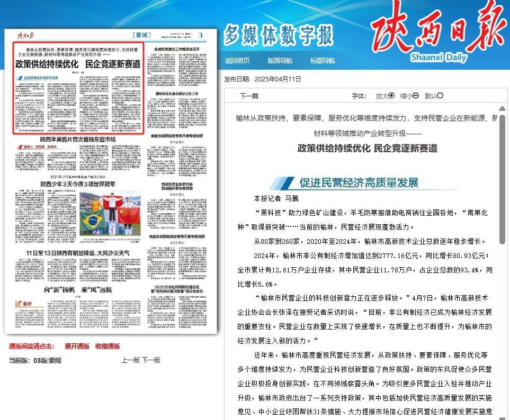Go to the next article with 下一篇
510x420 pixels.
point(249,96)
